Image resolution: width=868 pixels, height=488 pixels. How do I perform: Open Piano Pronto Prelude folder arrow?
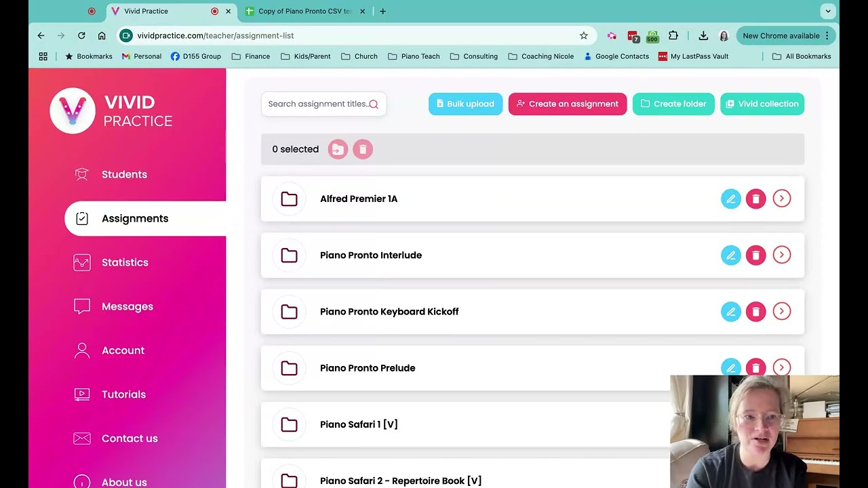coord(782,367)
